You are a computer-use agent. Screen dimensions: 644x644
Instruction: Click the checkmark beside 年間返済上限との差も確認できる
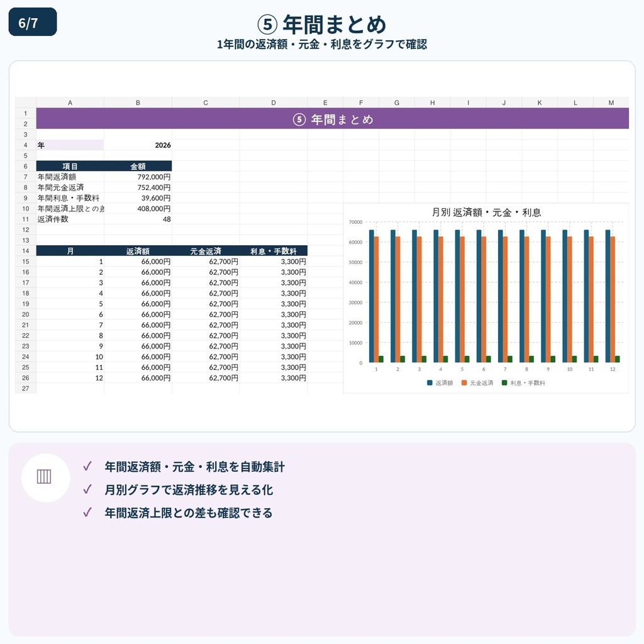coord(87,512)
